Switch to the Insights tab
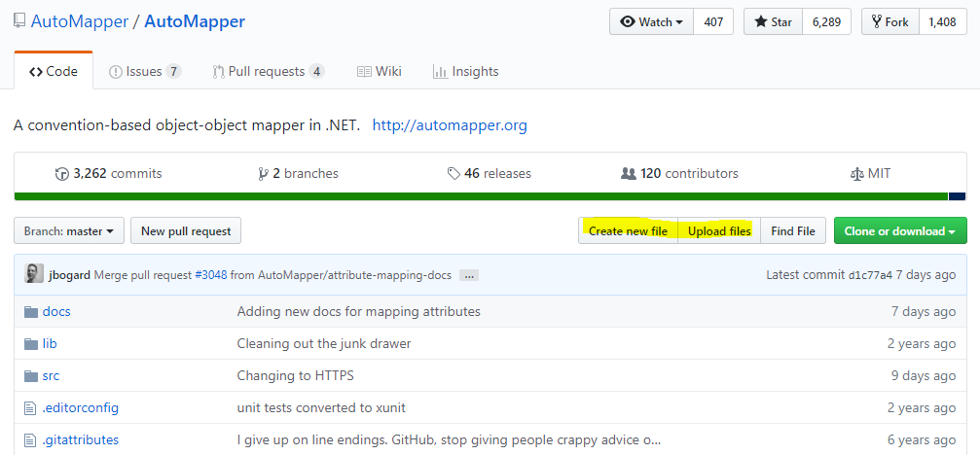Image resolution: width=980 pixels, height=455 pixels. pos(465,71)
